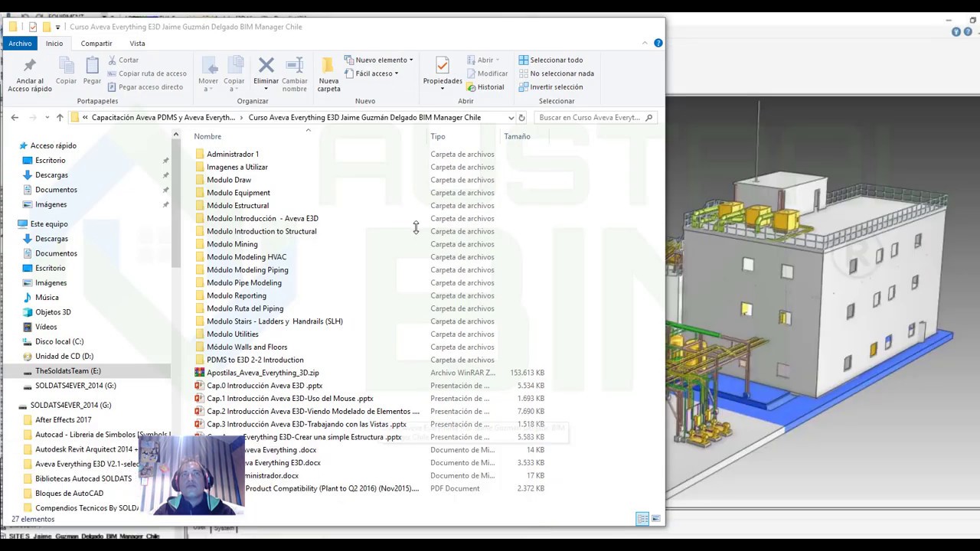Screen dimensions: 980x551
Task: Select the Modulo Utilities folder
Action: pos(233,334)
